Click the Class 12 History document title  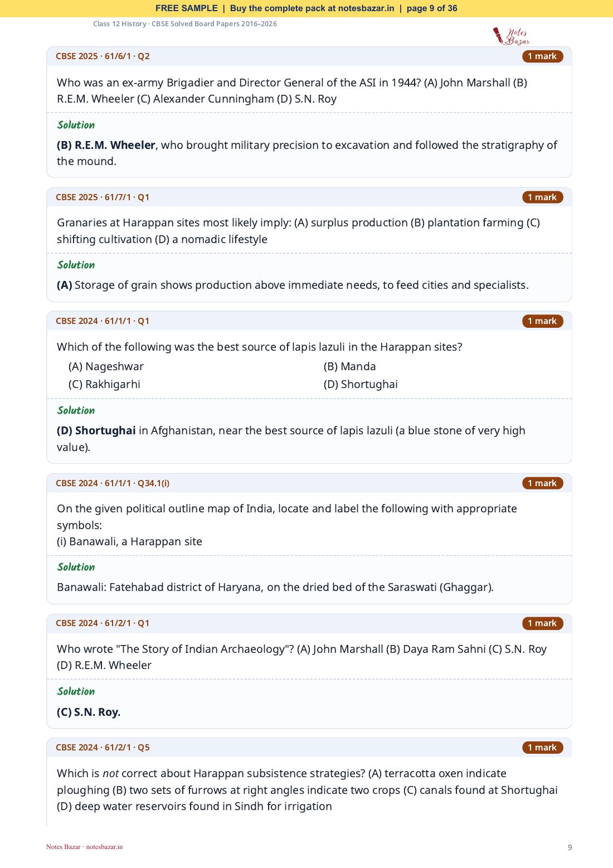(x=185, y=24)
